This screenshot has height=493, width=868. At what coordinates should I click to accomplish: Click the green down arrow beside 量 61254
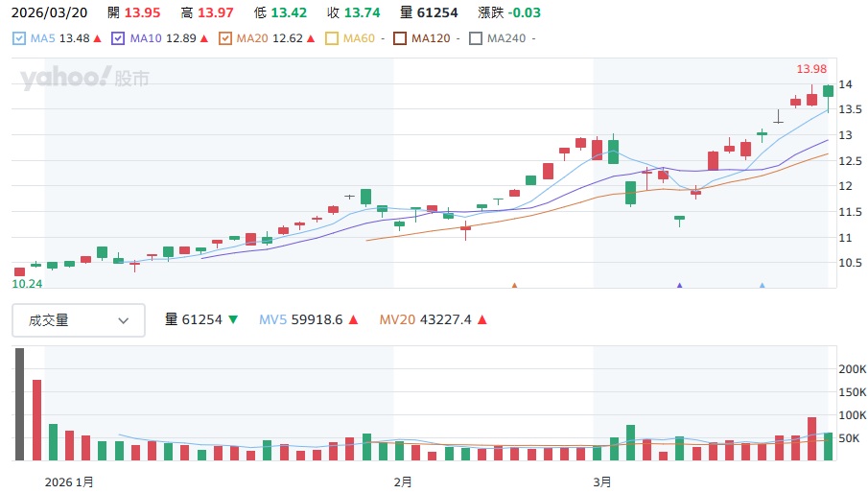coord(233,320)
